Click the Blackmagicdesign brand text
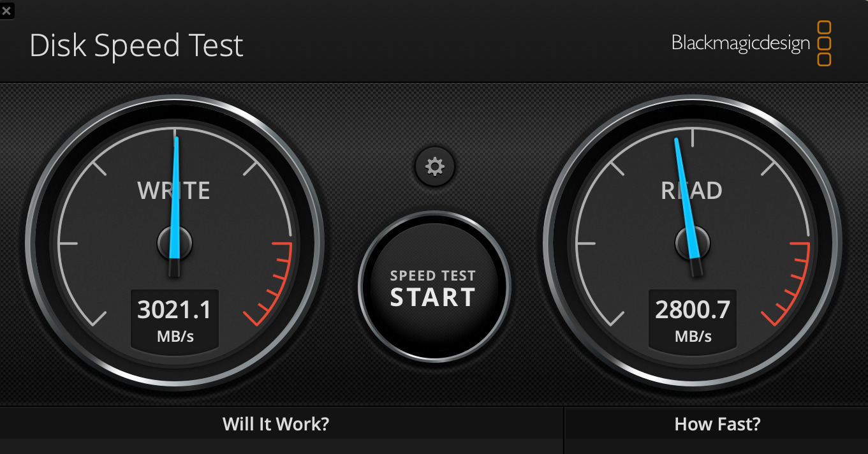This screenshot has width=868, height=454. [740, 43]
